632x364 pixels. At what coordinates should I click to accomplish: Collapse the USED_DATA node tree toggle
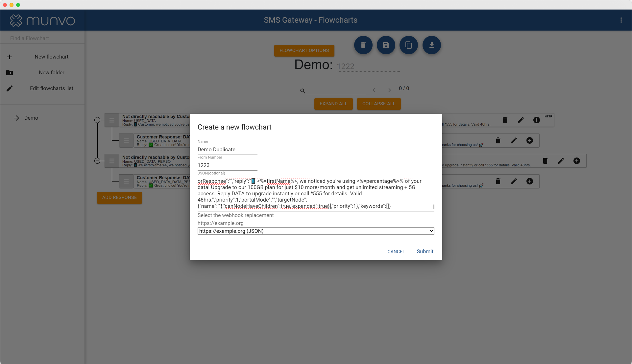click(97, 120)
